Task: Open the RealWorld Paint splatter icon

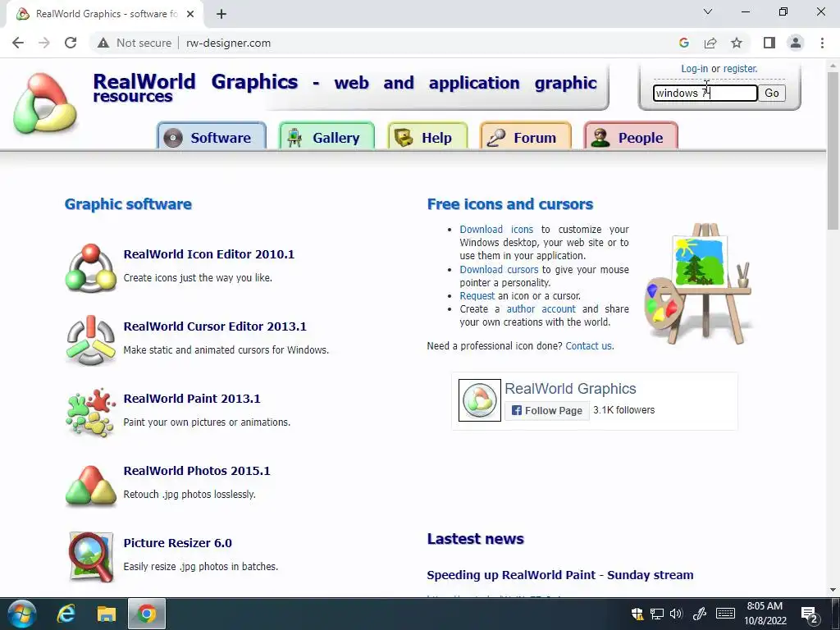Action: click(90, 412)
